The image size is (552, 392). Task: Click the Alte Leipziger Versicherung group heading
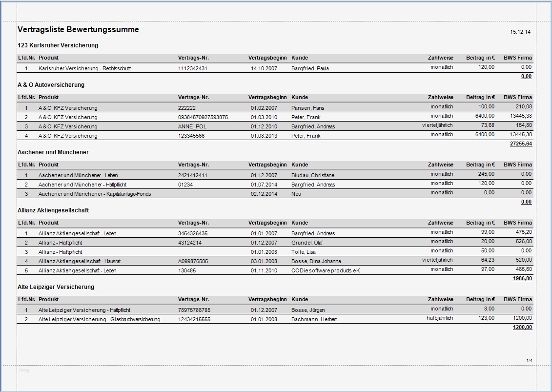(x=56, y=287)
